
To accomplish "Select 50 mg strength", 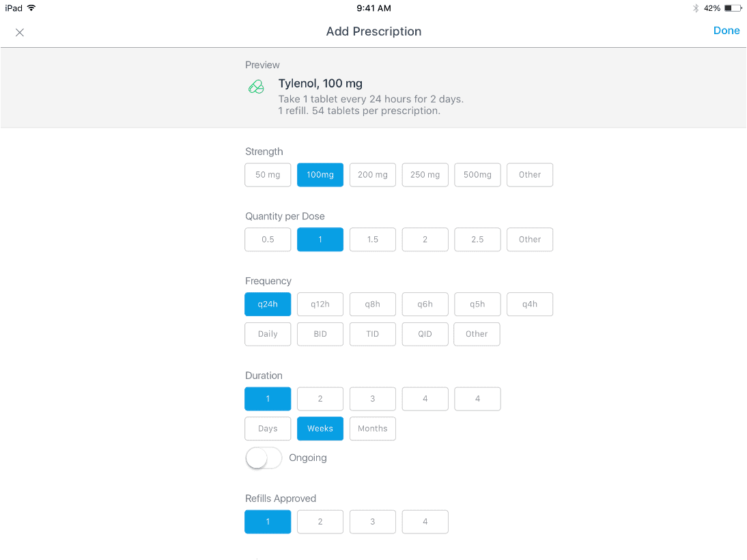I will click(268, 175).
